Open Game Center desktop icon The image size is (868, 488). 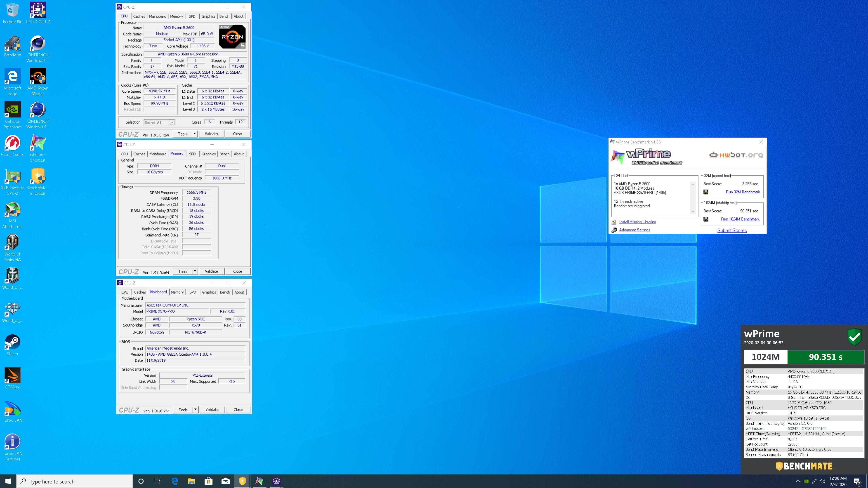click(x=12, y=146)
